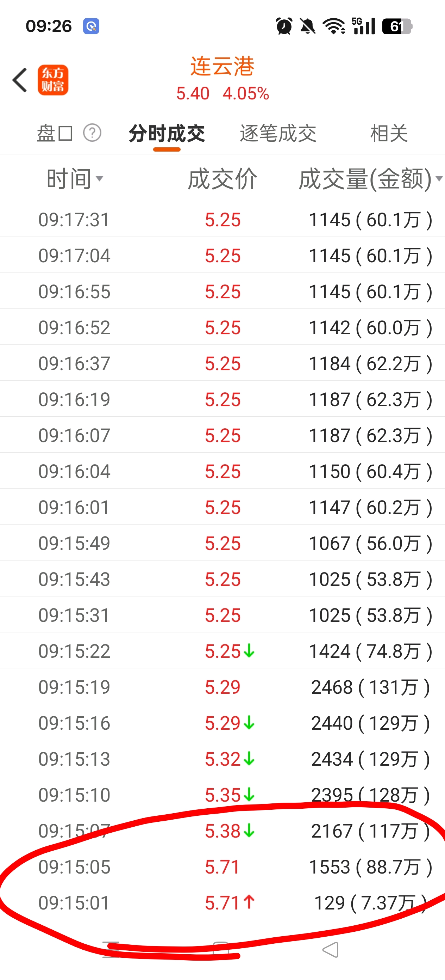Open the 相关 tab

tap(389, 134)
